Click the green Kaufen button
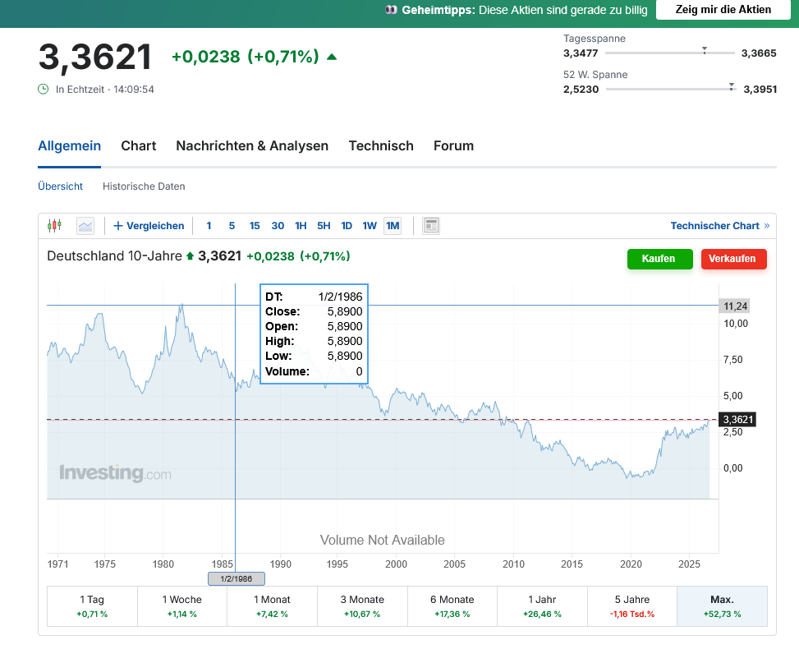The image size is (799, 672). pyautogui.click(x=660, y=259)
